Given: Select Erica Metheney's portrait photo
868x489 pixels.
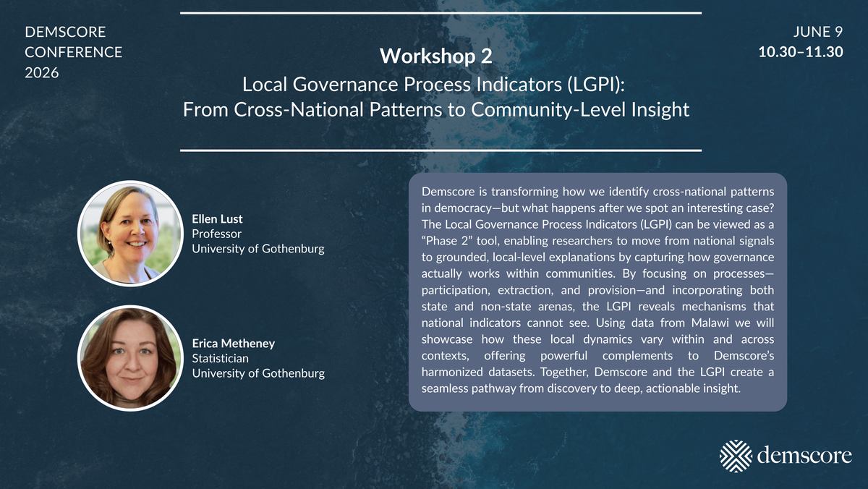Looking at the screenshot, I should click(x=129, y=357).
